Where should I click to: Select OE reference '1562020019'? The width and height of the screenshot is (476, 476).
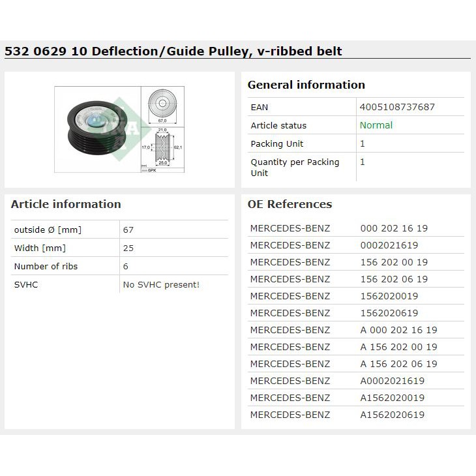click(389, 296)
